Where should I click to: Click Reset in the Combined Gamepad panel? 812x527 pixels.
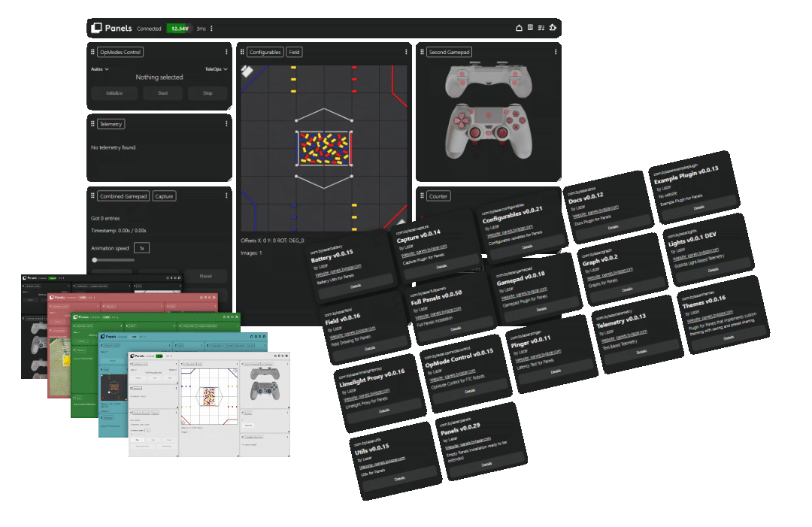tap(207, 276)
